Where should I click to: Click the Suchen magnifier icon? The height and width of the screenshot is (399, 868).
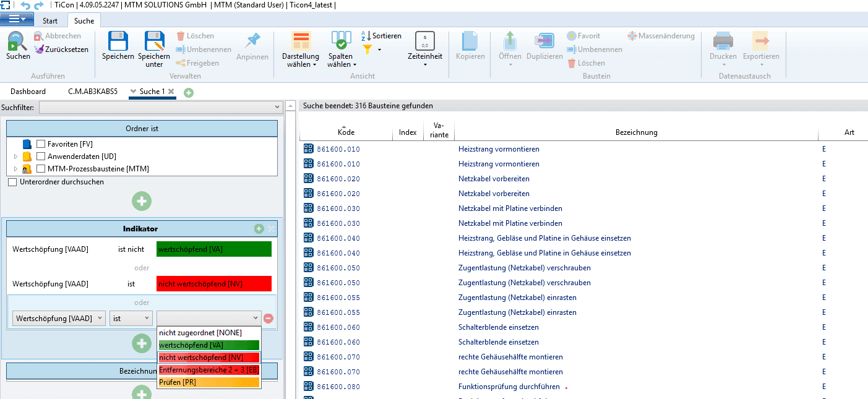[x=17, y=42]
